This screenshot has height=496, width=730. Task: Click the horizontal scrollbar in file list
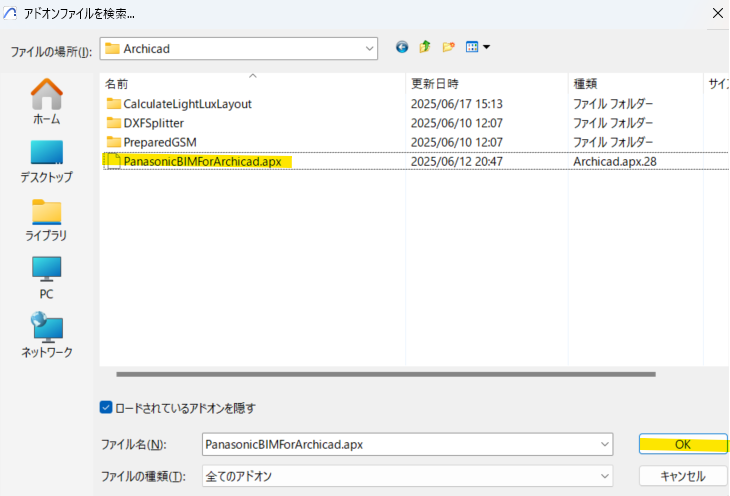(x=386, y=374)
